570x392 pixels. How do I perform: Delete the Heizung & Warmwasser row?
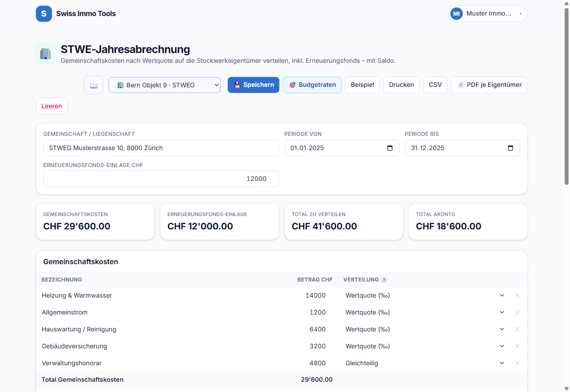click(517, 295)
